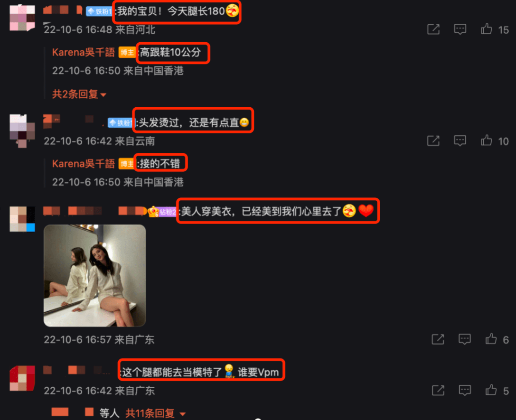516x420 pixels.
Task: Like the comment with 15 likes
Action: point(487,29)
